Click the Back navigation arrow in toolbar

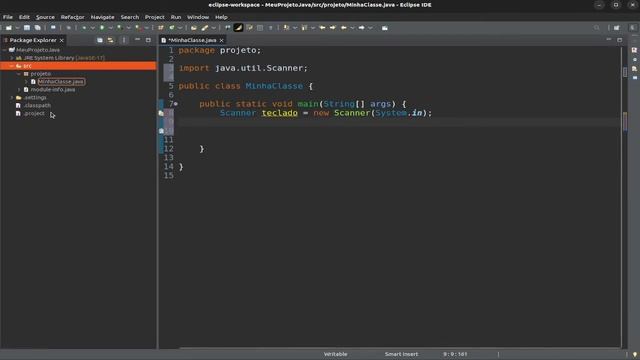[x=344, y=28]
